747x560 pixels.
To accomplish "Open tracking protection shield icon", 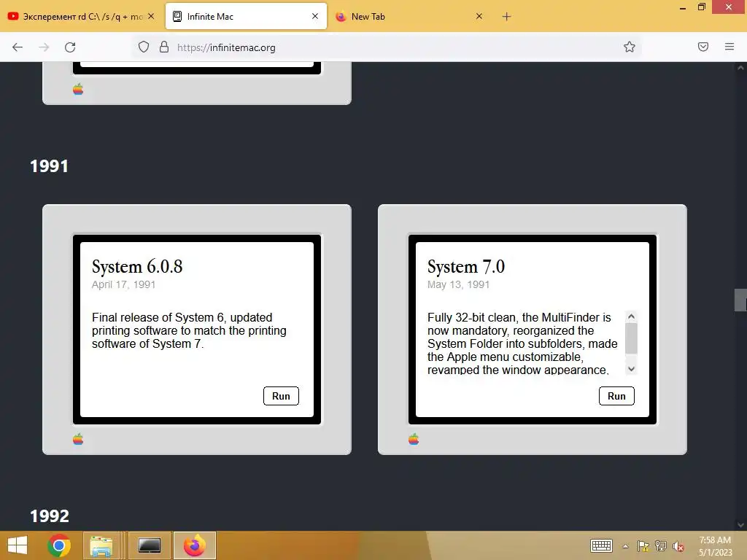I will point(144,47).
